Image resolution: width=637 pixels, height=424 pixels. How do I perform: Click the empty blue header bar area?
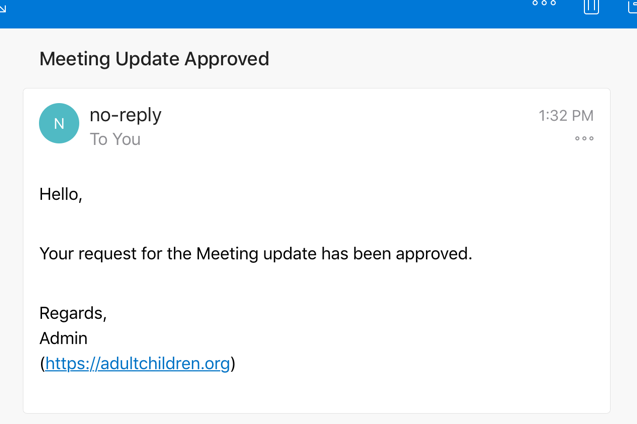tap(284, 12)
